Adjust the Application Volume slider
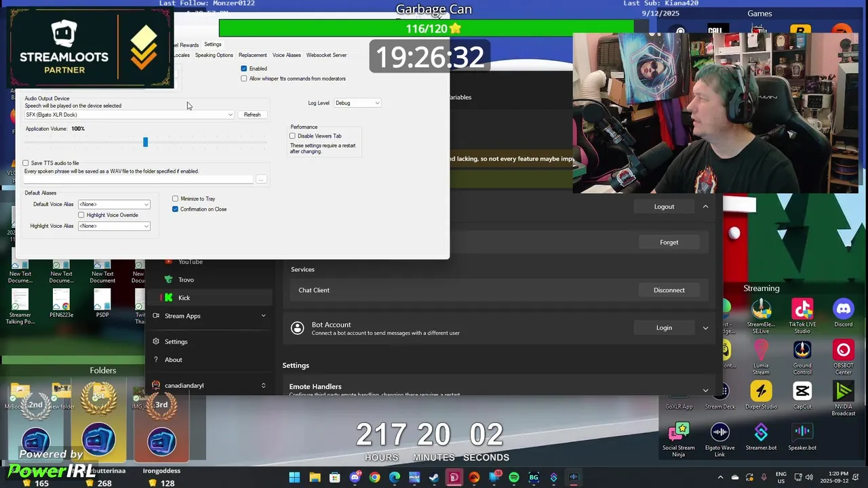The image size is (868, 488). click(145, 142)
